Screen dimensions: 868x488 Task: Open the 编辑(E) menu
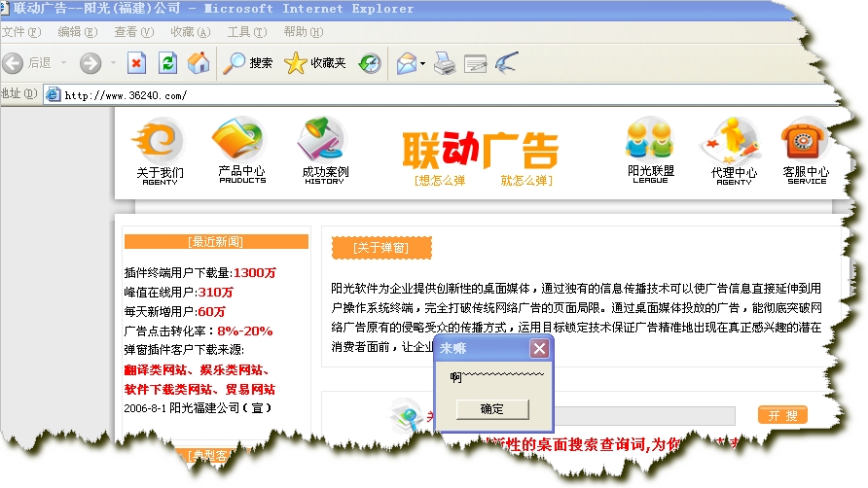pyautogui.click(x=78, y=32)
